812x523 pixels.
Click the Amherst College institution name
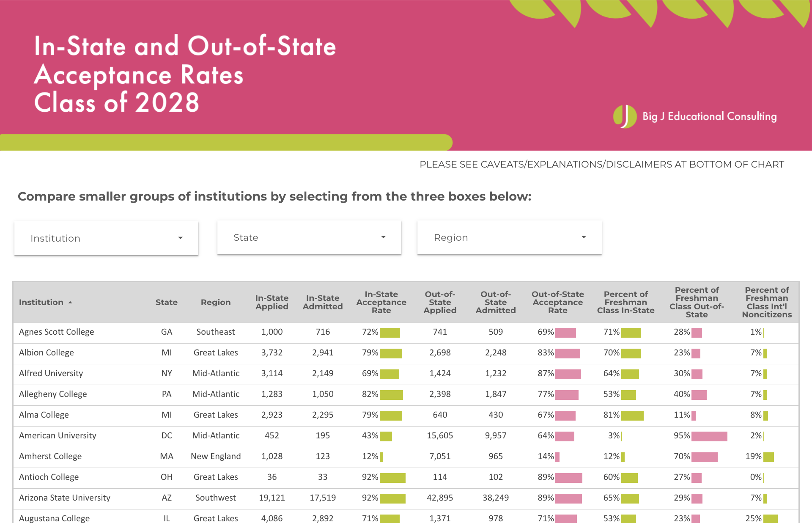50,457
